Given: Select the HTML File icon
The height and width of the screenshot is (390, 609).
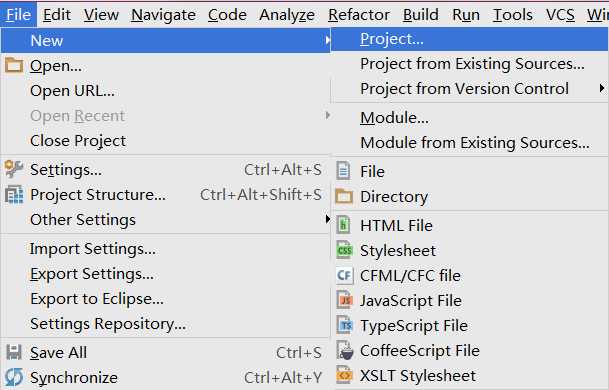Looking at the screenshot, I should (344, 225).
